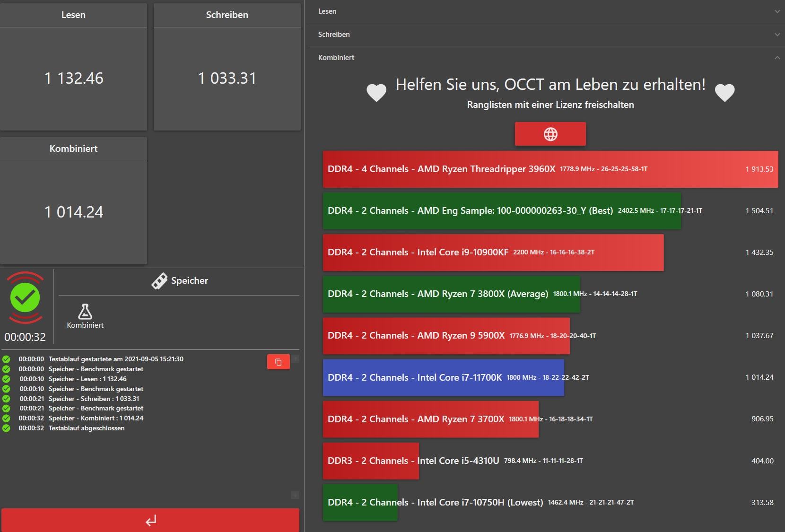785x532 pixels.
Task: Click the return arrow on red bar
Action: (x=150, y=521)
